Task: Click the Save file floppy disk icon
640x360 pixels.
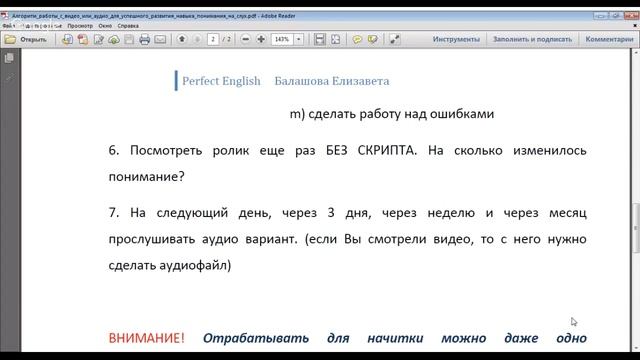Action: click(x=129, y=40)
